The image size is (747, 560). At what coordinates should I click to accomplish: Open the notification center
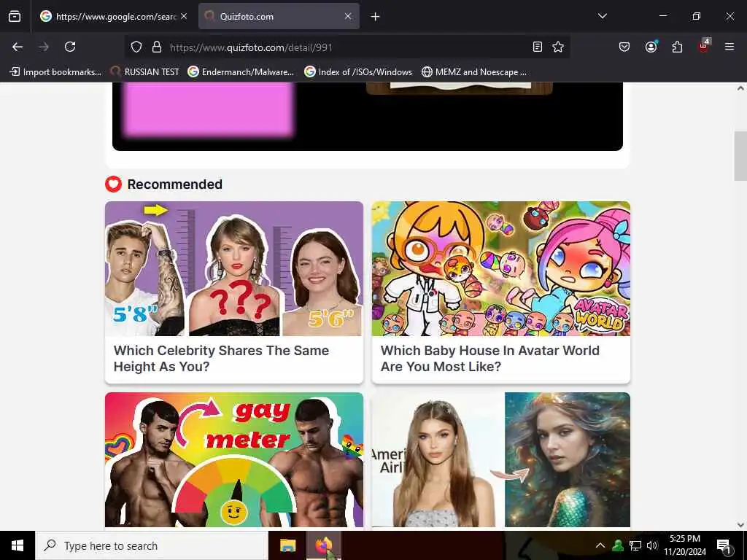724,545
